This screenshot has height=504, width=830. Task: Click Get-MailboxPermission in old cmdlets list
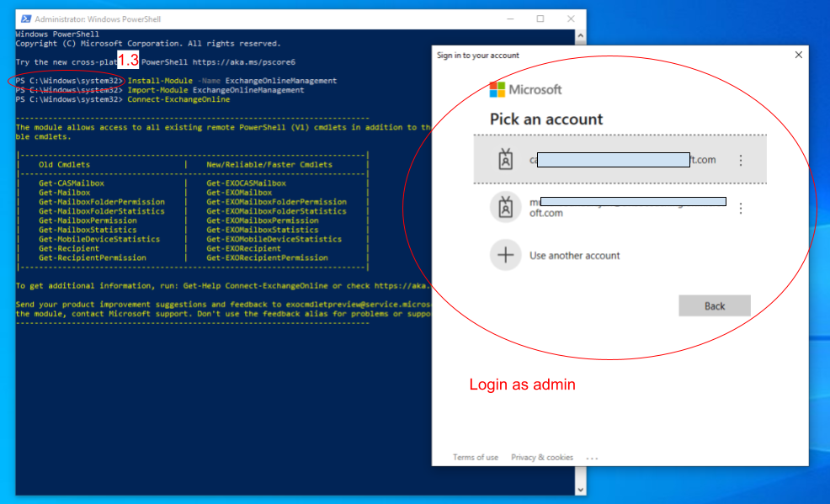pyautogui.click(x=88, y=220)
